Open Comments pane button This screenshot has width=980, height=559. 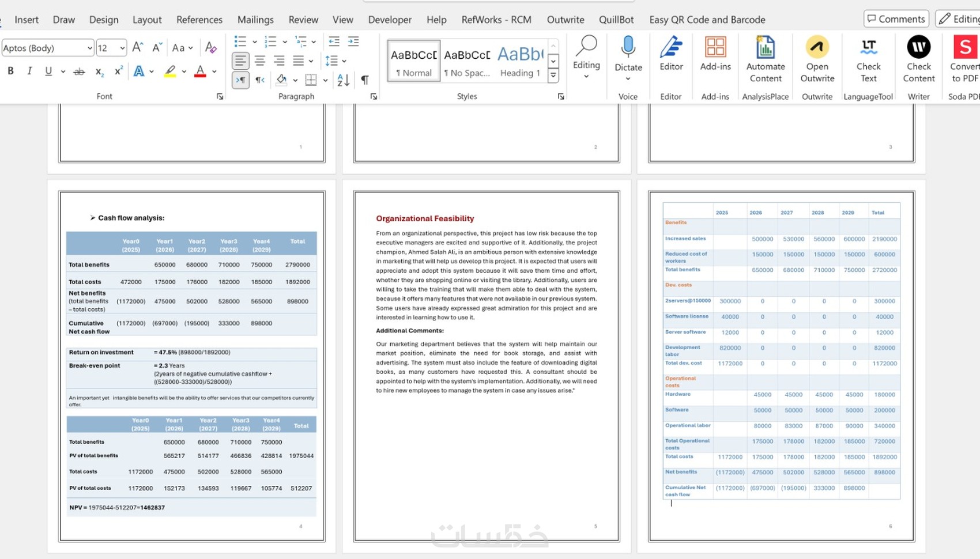pos(896,19)
